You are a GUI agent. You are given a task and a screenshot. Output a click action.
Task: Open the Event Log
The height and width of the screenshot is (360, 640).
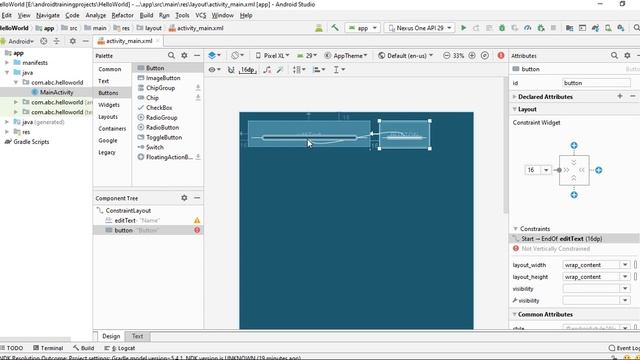[625, 348]
